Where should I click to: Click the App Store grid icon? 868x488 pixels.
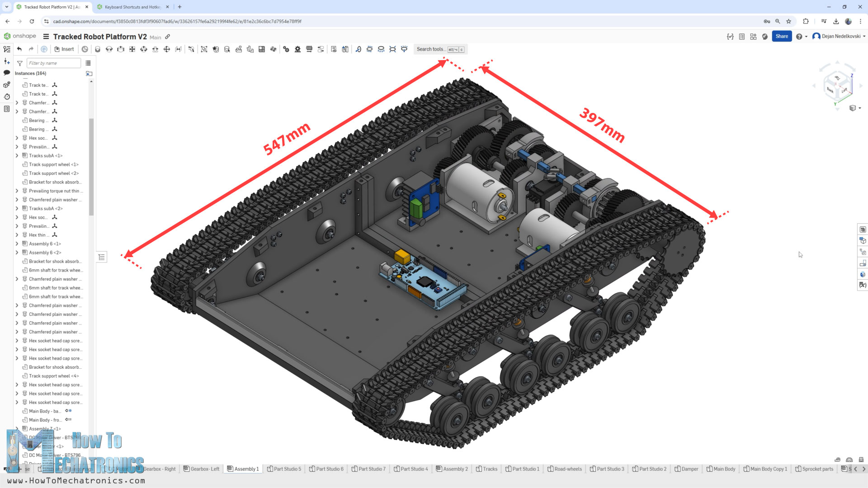click(753, 37)
